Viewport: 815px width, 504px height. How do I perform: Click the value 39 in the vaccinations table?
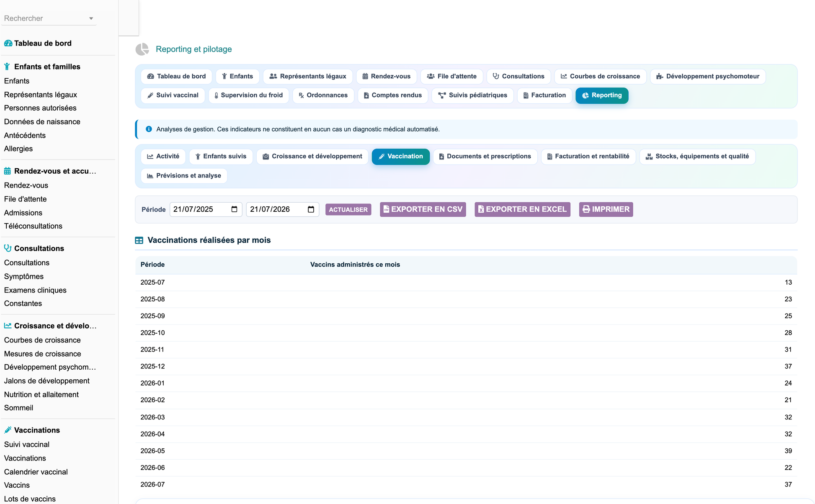pyautogui.click(x=788, y=451)
